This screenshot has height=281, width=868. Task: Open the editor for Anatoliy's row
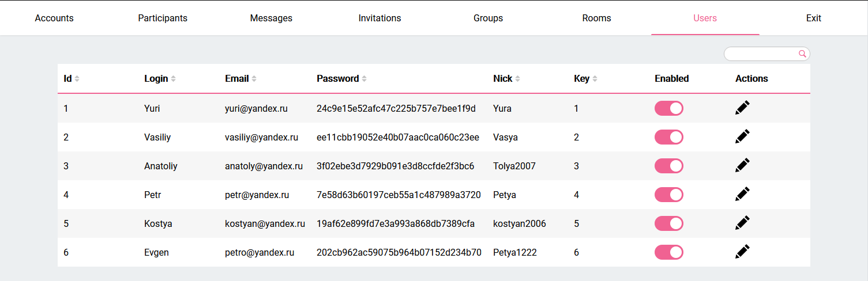tap(742, 166)
